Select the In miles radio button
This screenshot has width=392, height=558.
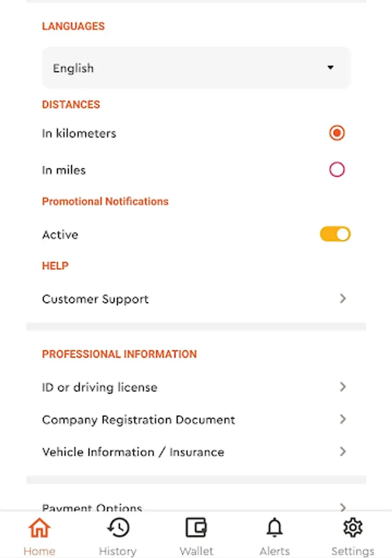[x=337, y=170]
